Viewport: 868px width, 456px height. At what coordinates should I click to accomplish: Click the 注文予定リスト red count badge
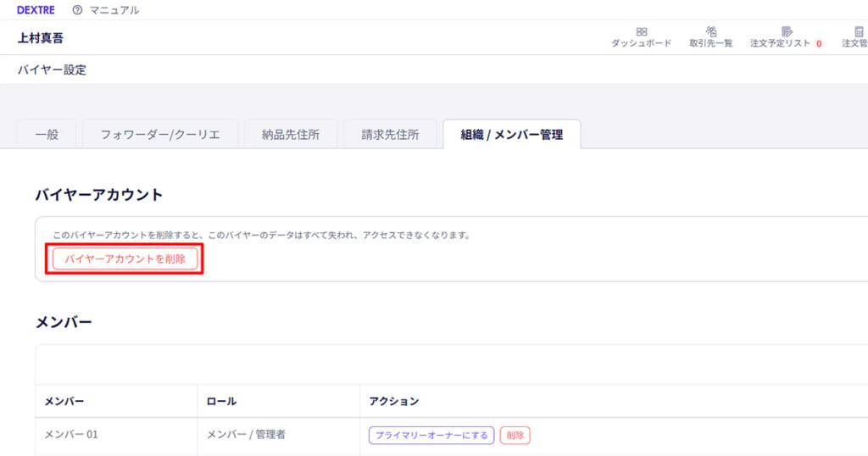(819, 43)
